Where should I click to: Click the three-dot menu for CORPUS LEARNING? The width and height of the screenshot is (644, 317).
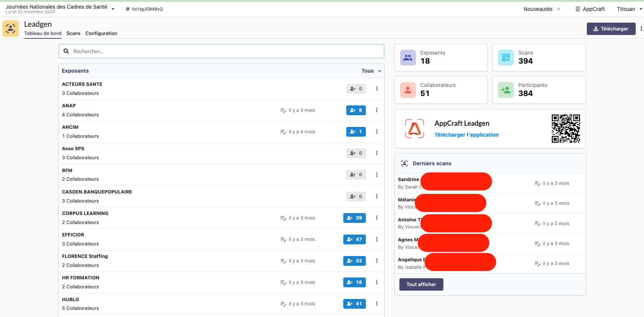[376, 218]
